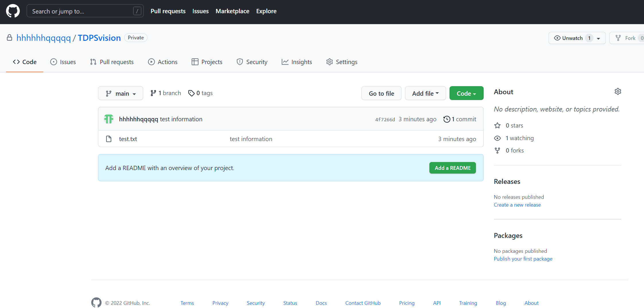Go to the Actions tab

pyautogui.click(x=163, y=62)
